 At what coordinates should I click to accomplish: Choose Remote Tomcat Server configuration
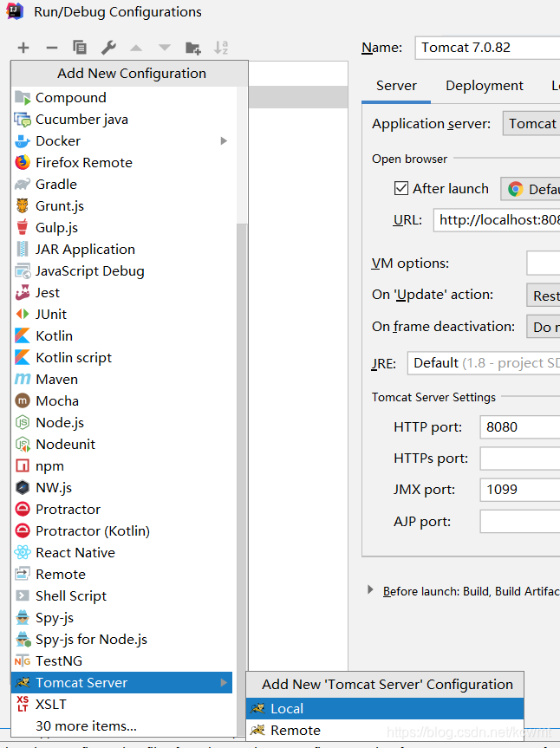(x=385, y=731)
